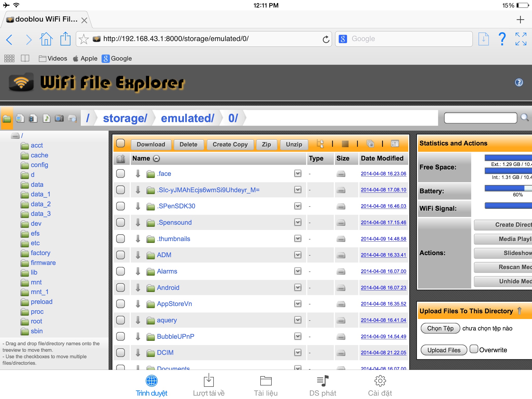Click the Create Copy button

[230, 144]
